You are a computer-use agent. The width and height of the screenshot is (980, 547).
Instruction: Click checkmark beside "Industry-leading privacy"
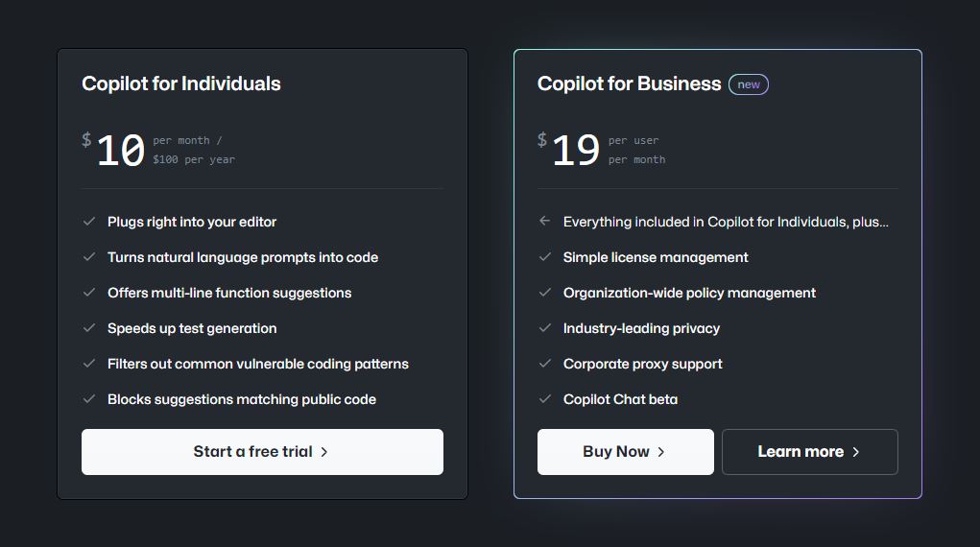point(545,328)
